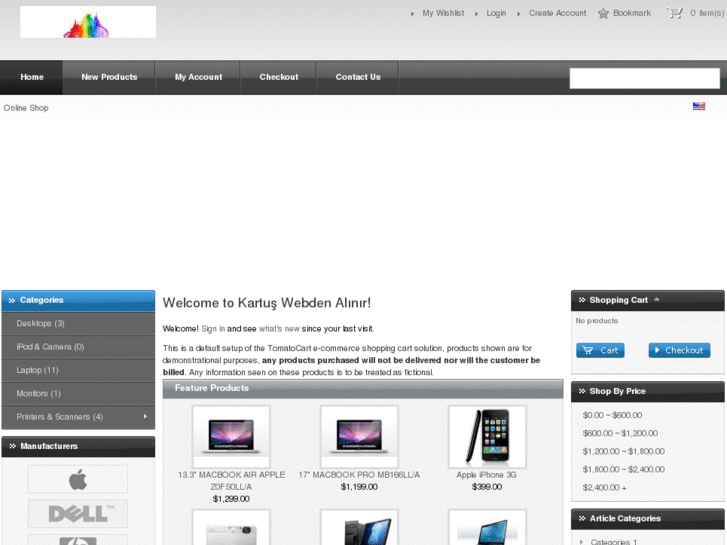The image size is (727, 545).
Task: Click the HP manufacturer logo
Action: point(78,540)
